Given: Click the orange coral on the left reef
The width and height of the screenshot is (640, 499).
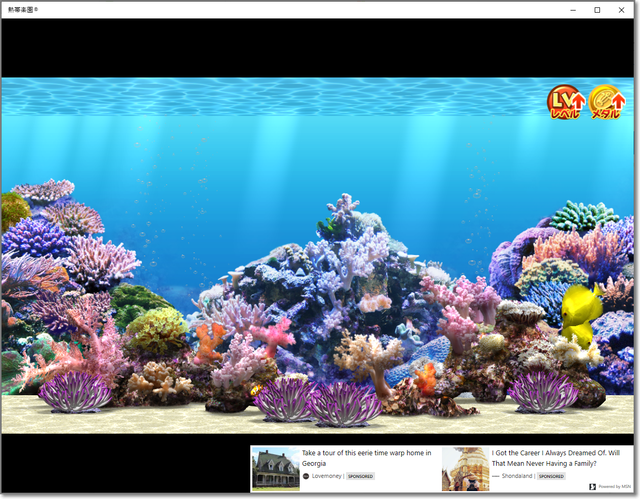Looking at the screenshot, I should point(209,342).
